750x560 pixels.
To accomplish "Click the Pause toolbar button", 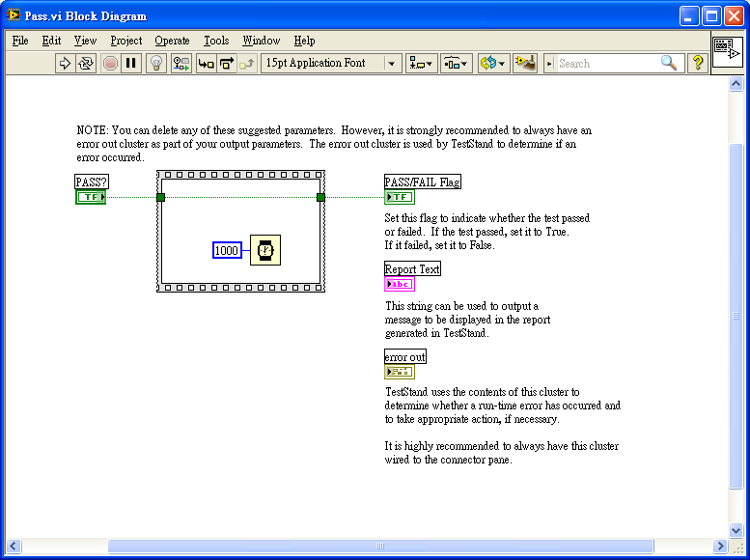I will 131,63.
